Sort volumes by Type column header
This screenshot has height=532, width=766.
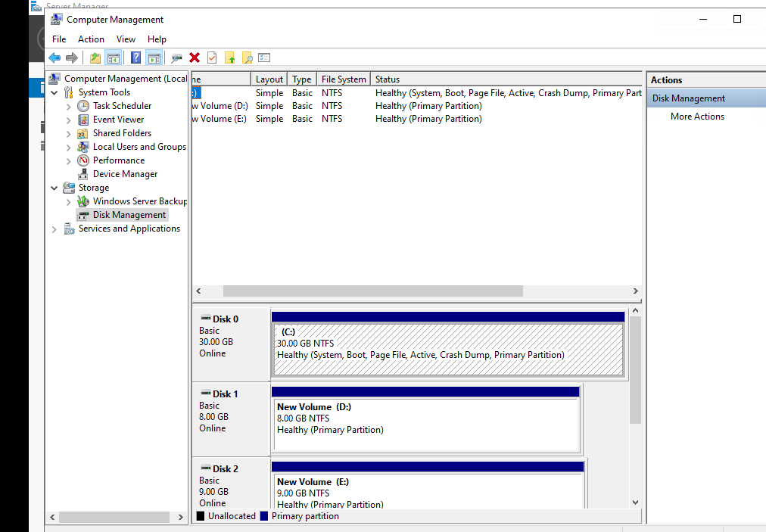point(302,79)
